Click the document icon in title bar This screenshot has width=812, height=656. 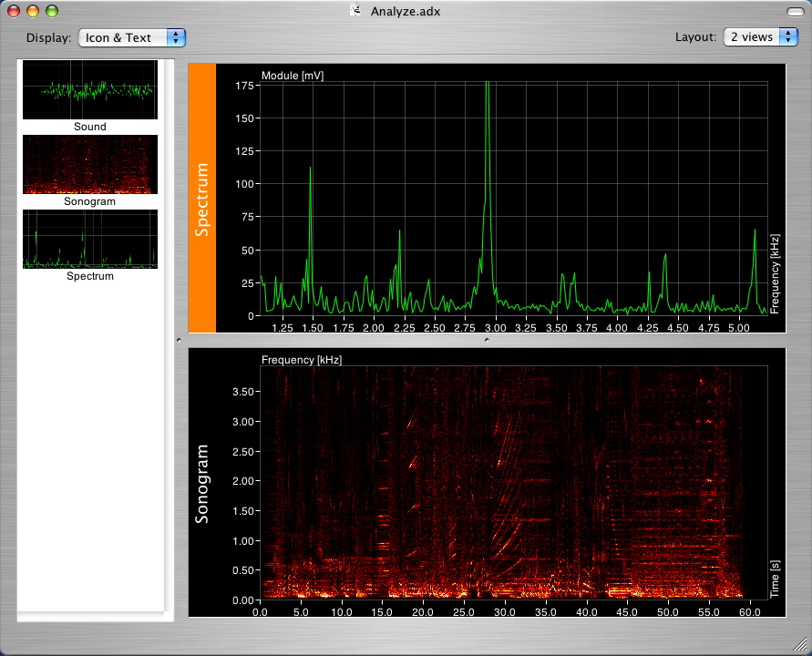355,10
